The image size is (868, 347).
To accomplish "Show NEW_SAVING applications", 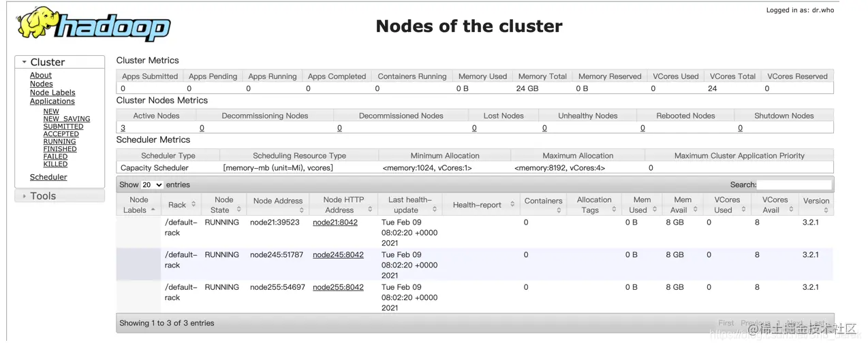I will (67, 119).
